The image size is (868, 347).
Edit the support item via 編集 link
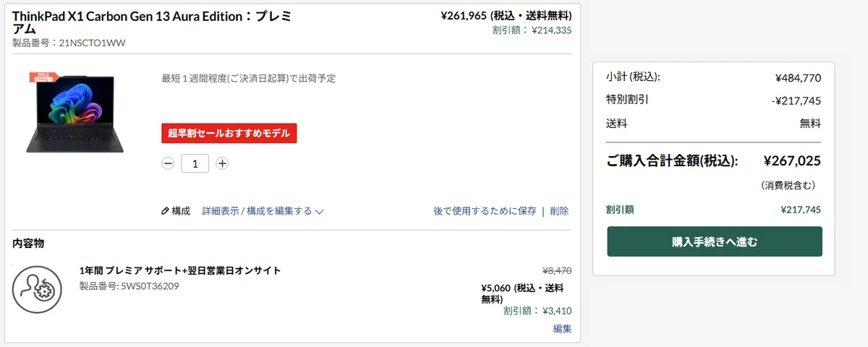pyautogui.click(x=562, y=328)
